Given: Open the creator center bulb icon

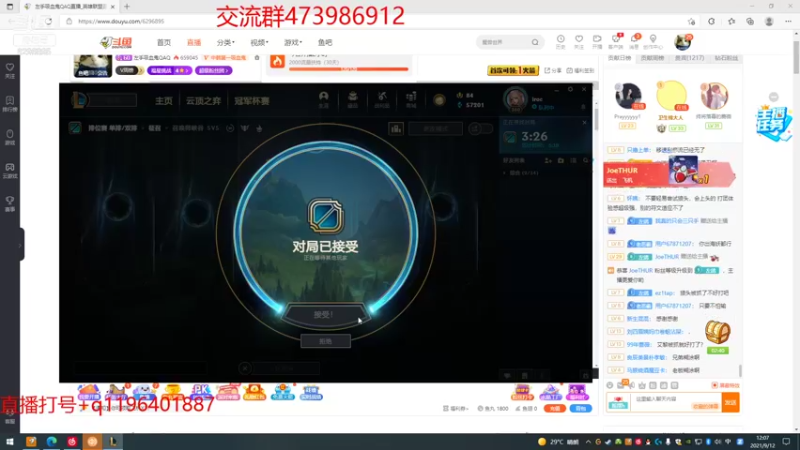Looking at the screenshot, I should (x=653, y=41).
